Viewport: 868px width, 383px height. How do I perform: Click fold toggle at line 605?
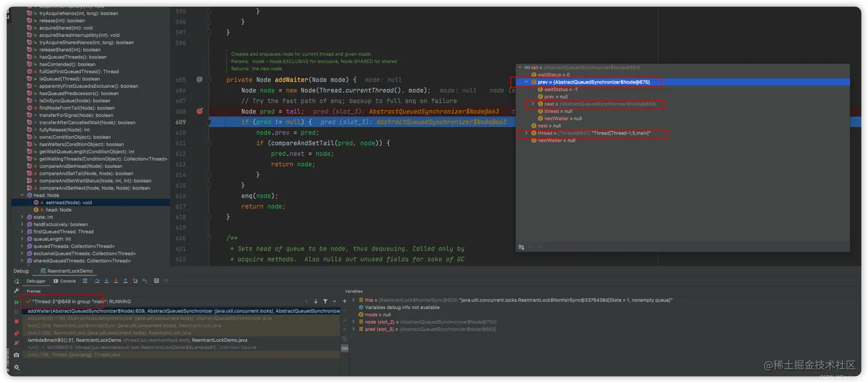click(209, 79)
